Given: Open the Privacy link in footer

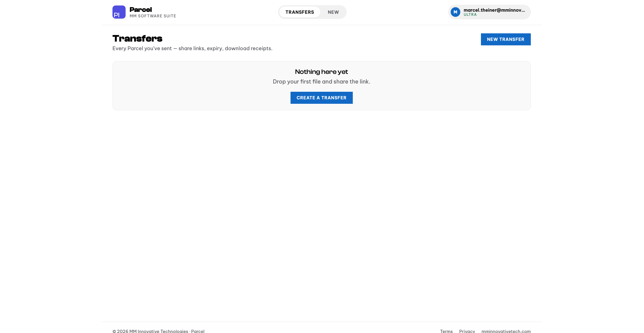Looking at the screenshot, I should click(x=467, y=331).
